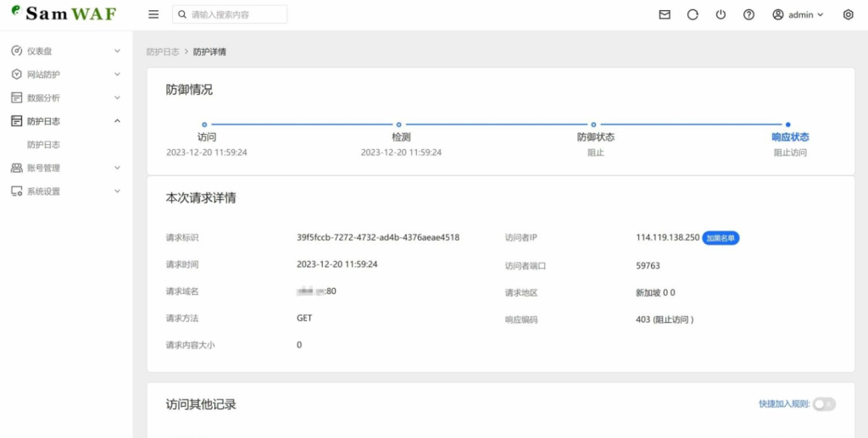The width and height of the screenshot is (868, 438).
Task: Click the 检测 step circle marker
Action: coord(398,125)
